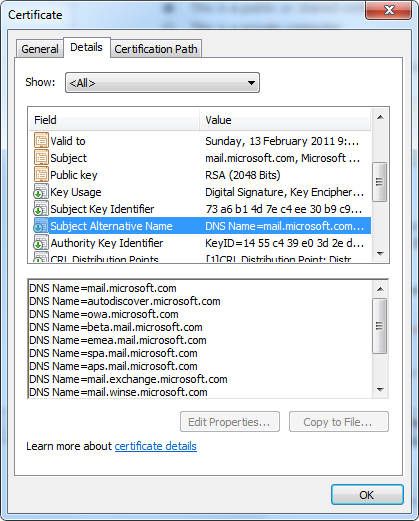Click the Sunday, 13 February 2011 value
This screenshot has height=521, width=419.
click(x=282, y=141)
